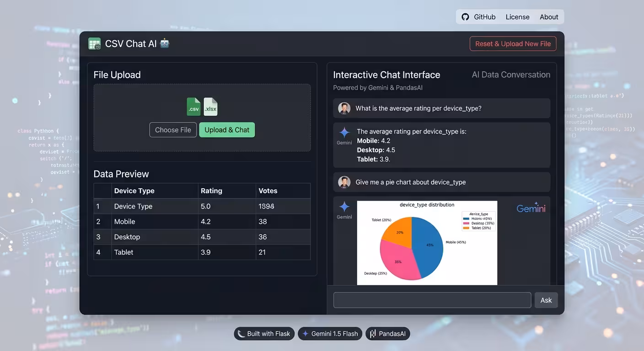Click Upload & Chat button

(227, 130)
